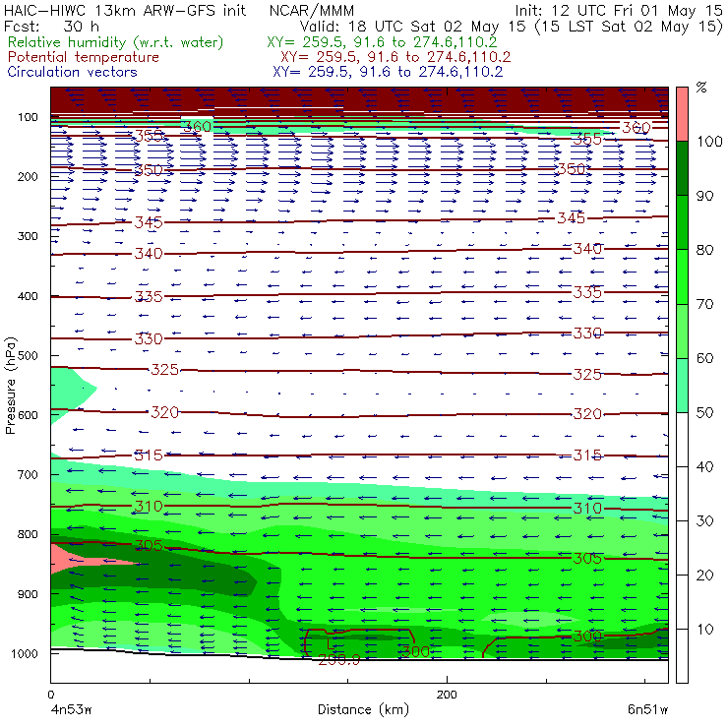Click the left-side "315" potential temperature contour label
The height and width of the screenshot is (728, 728).
[x=149, y=455]
